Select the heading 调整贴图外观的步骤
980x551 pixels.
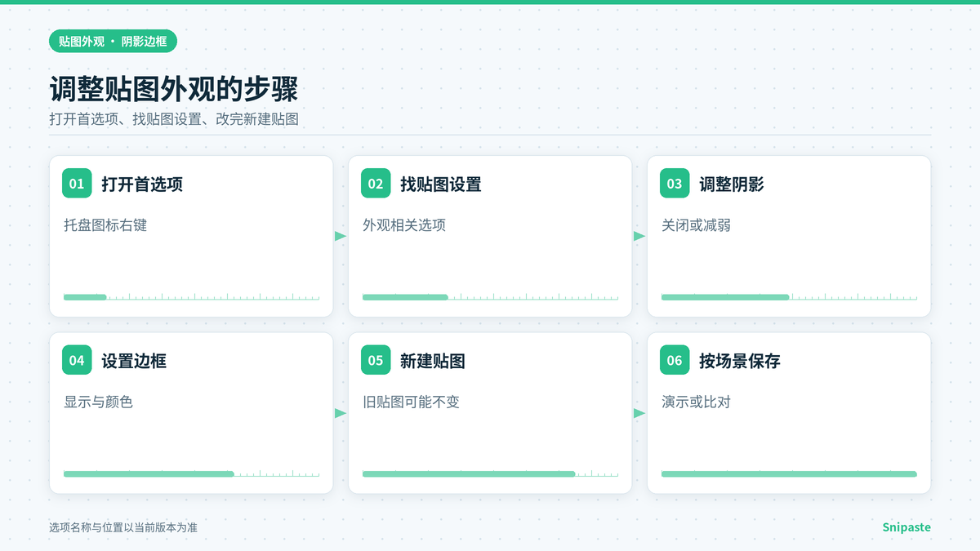173,89
